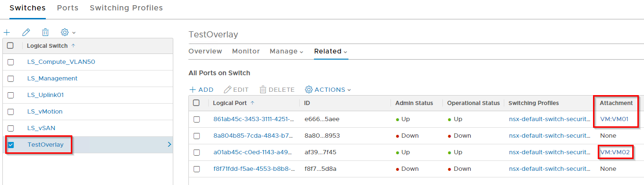644x185 pixels.
Task: Switch to the Ports tab
Action: pos(68,8)
